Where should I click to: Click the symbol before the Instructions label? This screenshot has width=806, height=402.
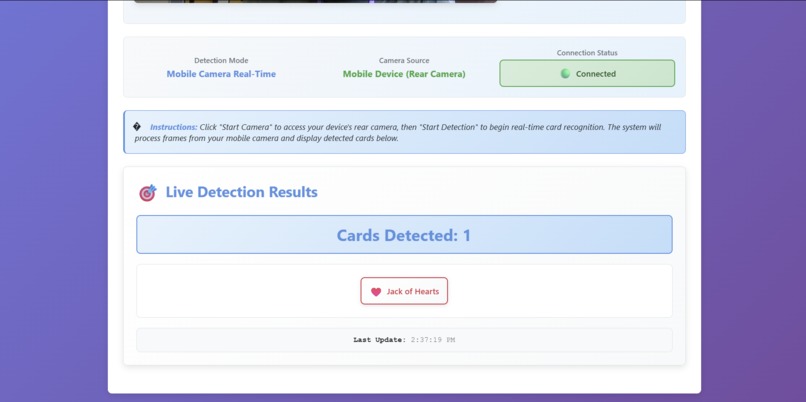pyautogui.click(x=137, y=127)
